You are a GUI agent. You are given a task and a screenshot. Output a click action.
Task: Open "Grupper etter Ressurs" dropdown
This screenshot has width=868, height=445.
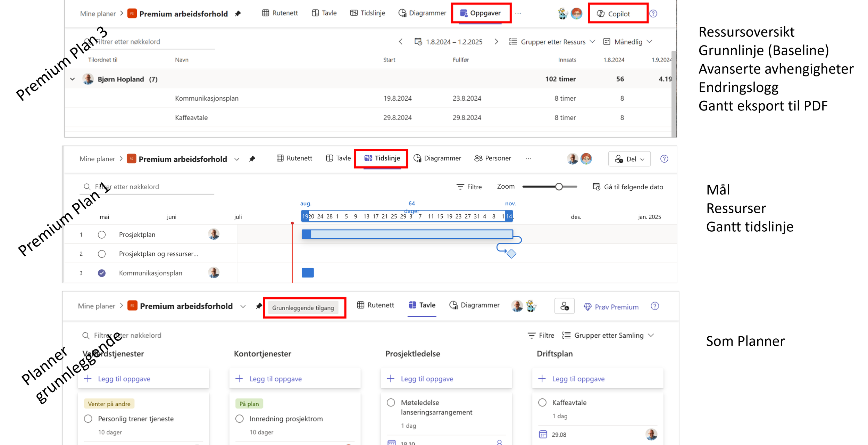coord(552,42)
